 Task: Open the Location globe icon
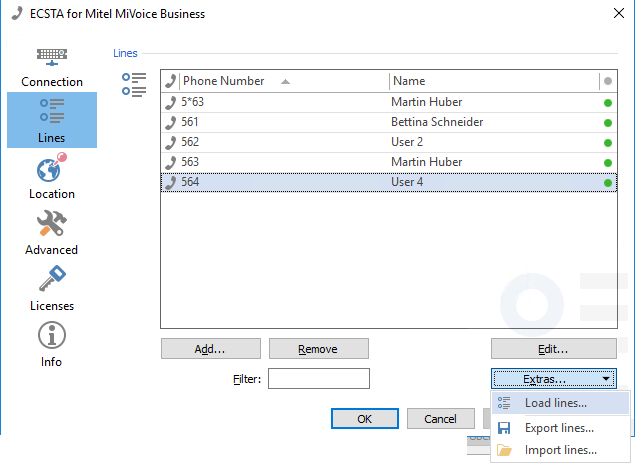click(52, 169)
